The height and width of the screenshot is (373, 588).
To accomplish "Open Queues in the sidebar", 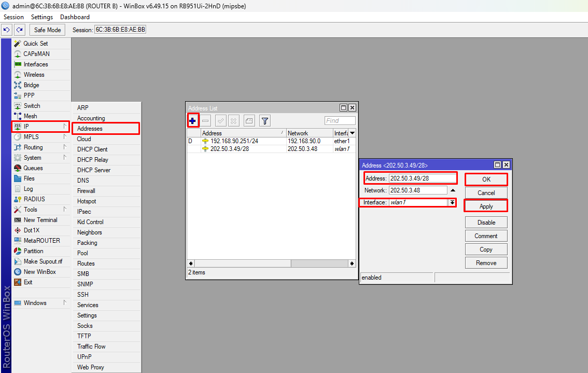I will pyautogui.click(x=41, y=168).
